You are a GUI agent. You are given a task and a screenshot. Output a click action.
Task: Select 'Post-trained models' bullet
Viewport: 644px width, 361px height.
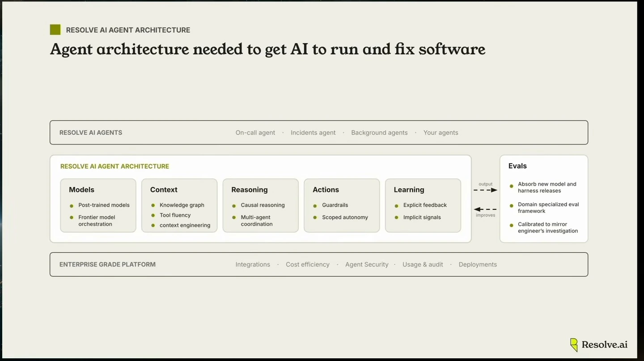click(104, 205)
